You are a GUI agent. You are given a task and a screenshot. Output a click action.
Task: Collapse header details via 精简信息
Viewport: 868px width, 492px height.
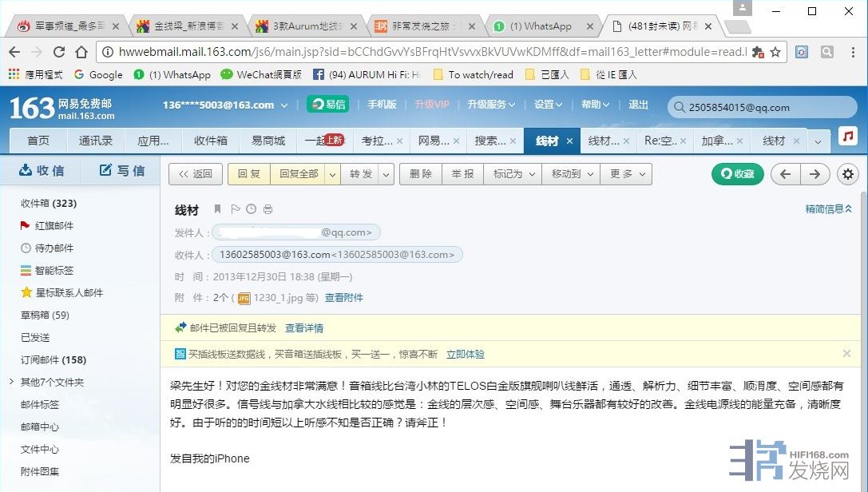pos(828,208)
